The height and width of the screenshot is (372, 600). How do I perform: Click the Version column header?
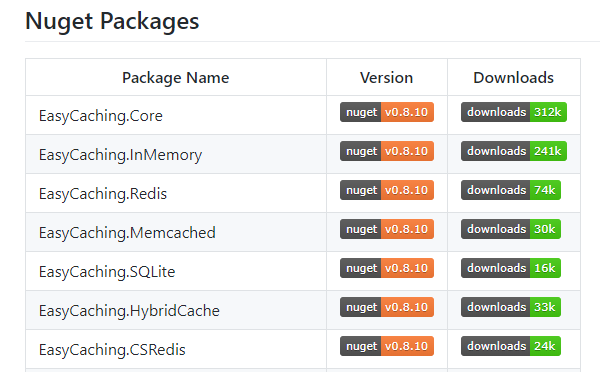coord(386,78)
